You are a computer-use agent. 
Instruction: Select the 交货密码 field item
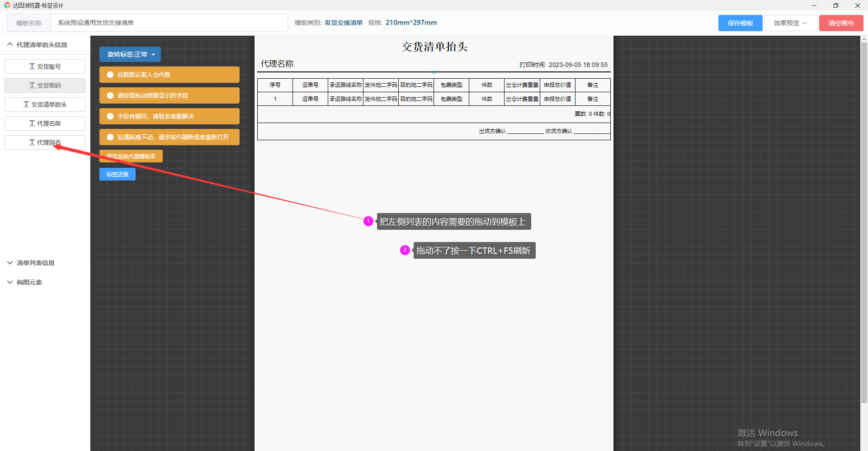pos(45,85)
